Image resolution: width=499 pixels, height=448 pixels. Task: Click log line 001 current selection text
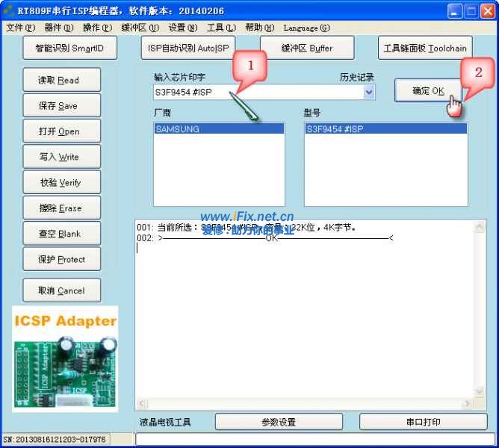click(x=247, y=228)
